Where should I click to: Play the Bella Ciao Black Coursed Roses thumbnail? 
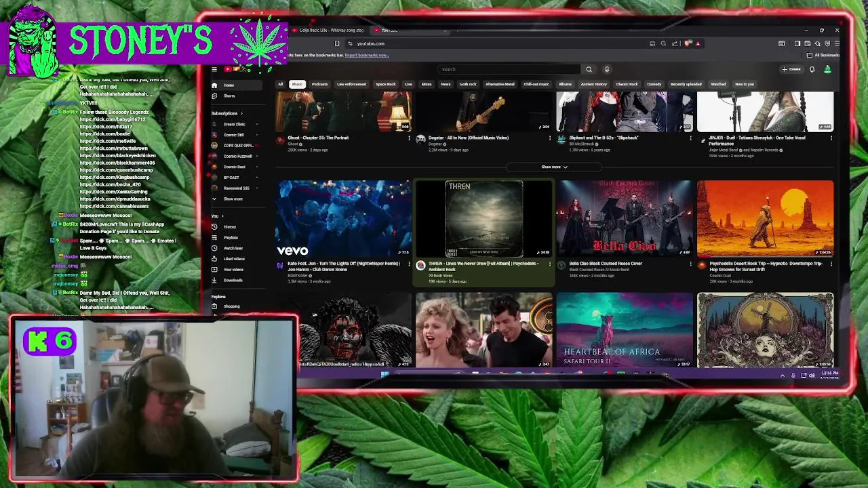(625, 219)
